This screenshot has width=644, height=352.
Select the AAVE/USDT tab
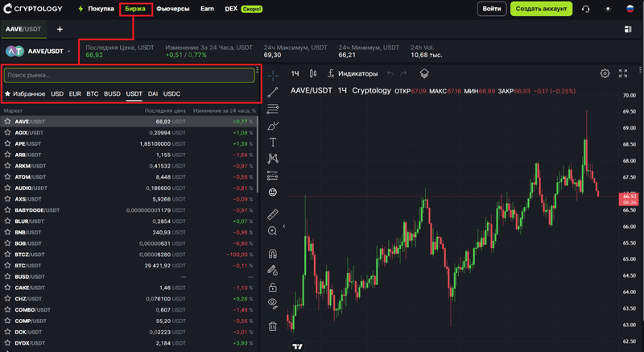point(23,29)
